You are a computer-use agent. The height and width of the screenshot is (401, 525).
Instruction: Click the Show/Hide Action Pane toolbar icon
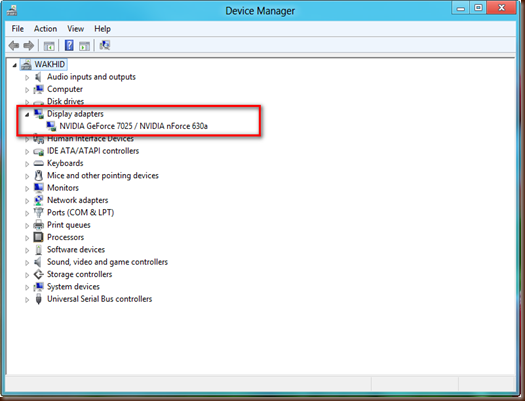[84, 46]
